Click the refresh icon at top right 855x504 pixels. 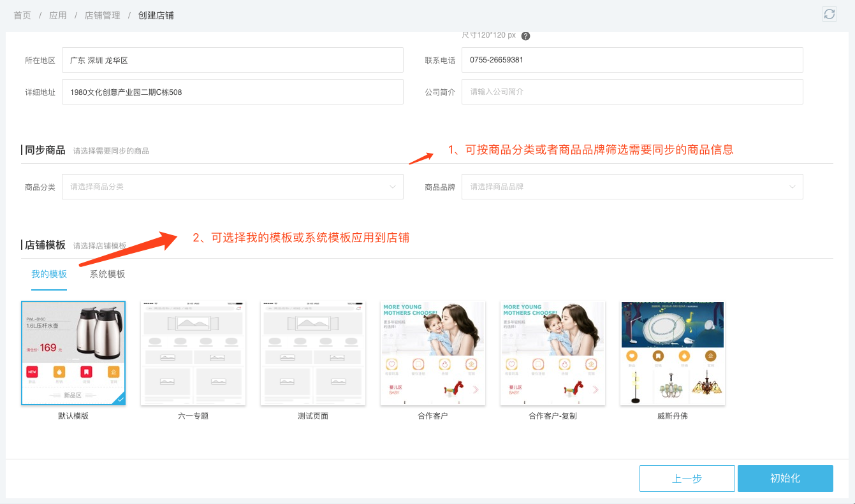(829, 14)
